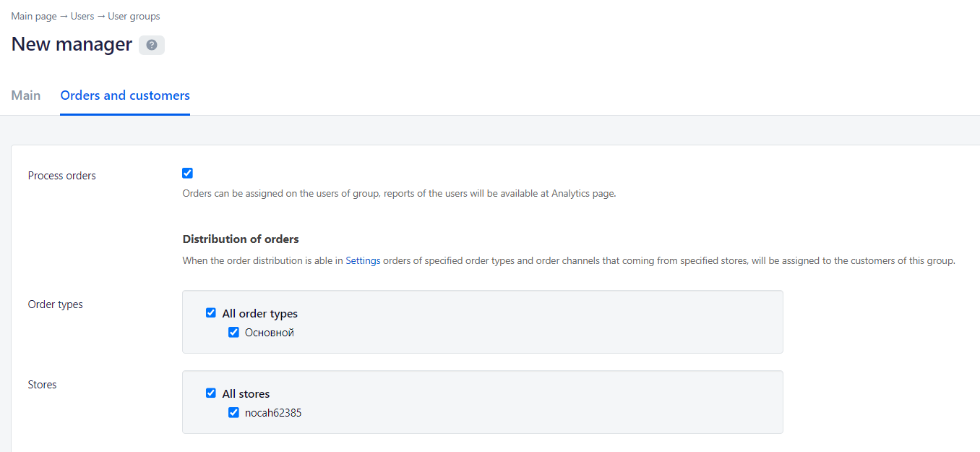Toggle the All stores checkbox
980x452 pixels.
pos(211,393)
